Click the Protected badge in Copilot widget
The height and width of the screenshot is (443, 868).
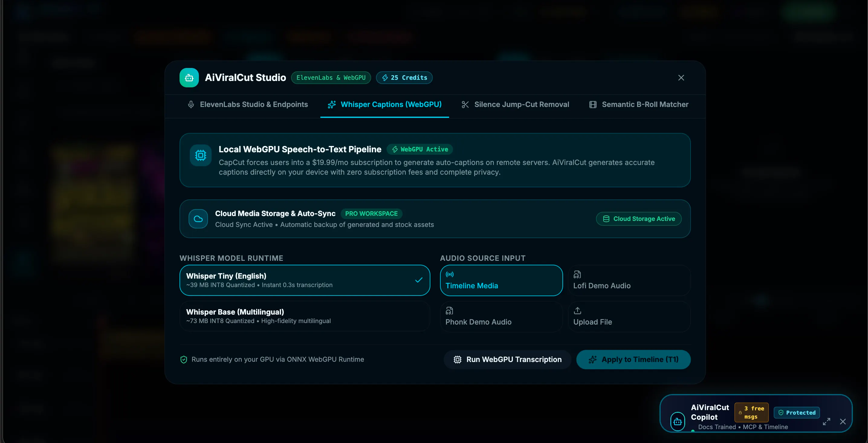797,413
